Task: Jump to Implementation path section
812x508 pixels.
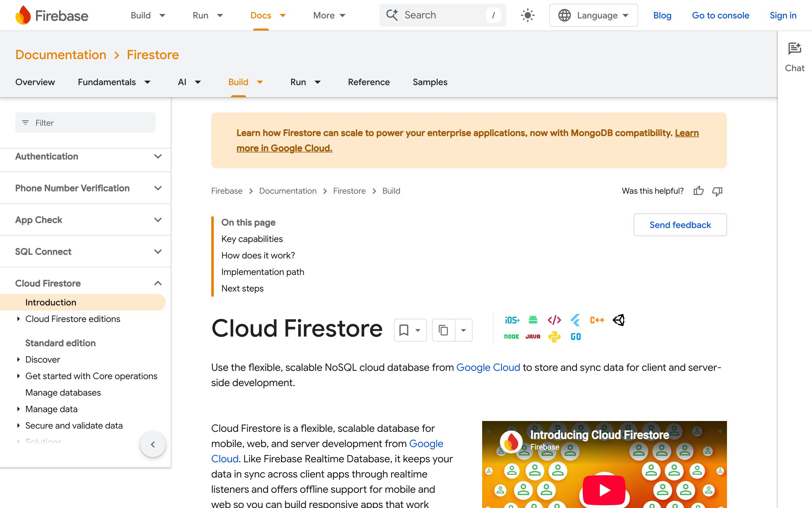Action: click(263, 272)
